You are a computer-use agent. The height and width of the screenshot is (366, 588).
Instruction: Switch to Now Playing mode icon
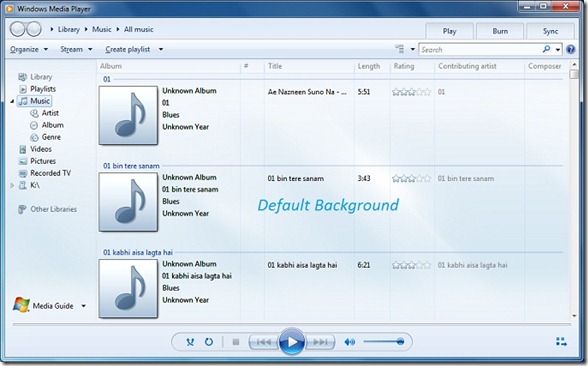pos(561,342)
